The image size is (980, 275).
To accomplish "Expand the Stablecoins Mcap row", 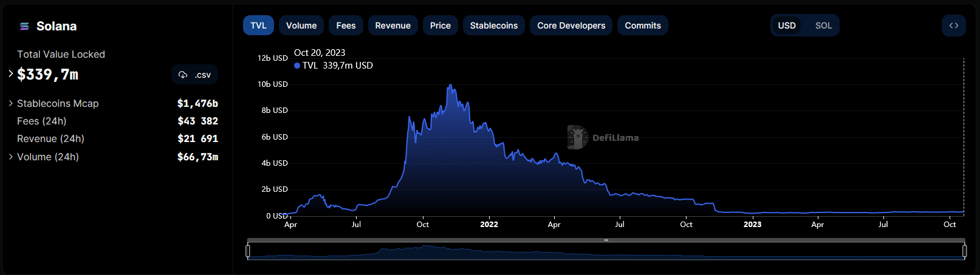I will click(x=11, y=103).
